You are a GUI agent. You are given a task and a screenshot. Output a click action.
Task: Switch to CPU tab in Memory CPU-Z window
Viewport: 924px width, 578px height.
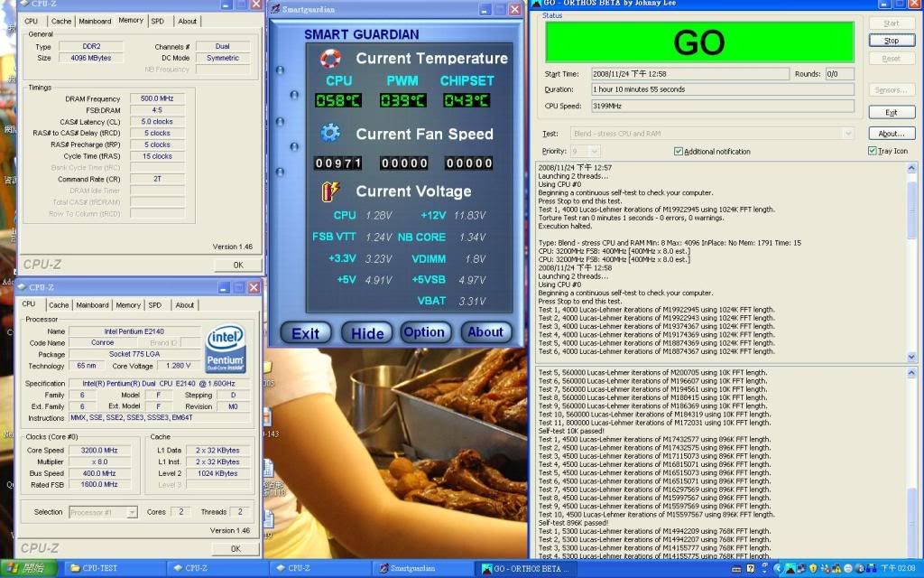pyautogui.click(x=32, y=22)
